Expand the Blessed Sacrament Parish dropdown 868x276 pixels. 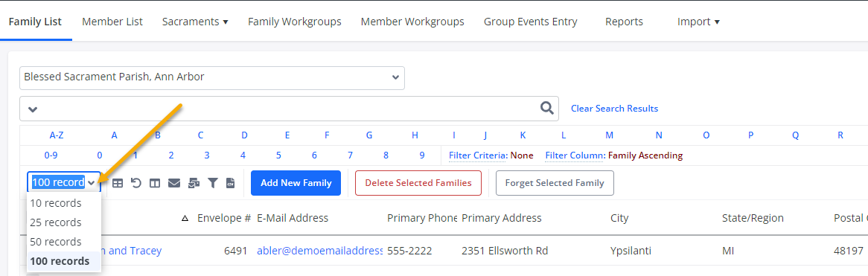(x=212, y=77)
